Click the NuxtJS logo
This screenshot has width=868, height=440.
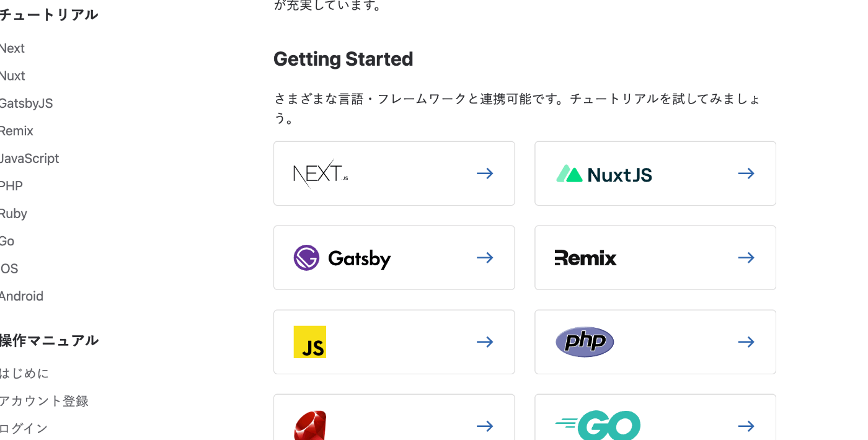(604, 174)
